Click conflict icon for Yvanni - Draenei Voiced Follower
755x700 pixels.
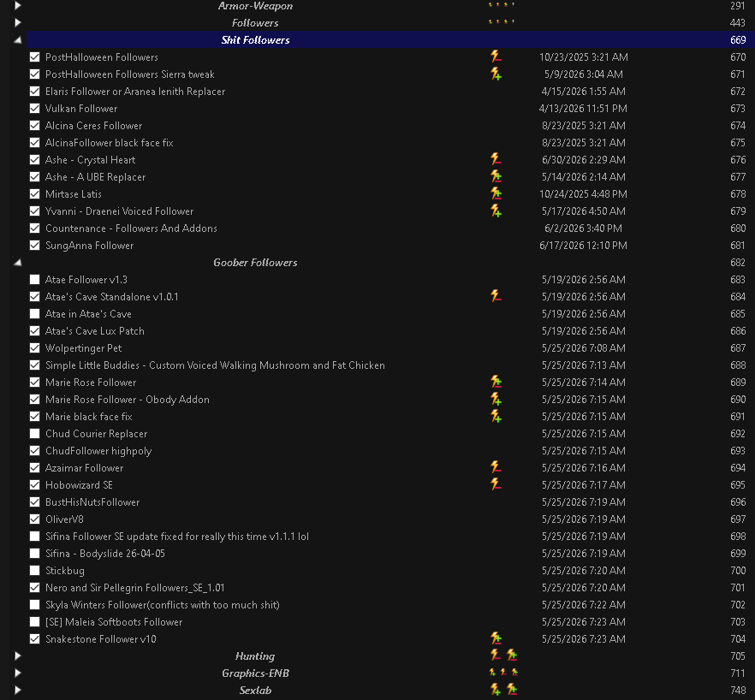pyautogui.click(x=496, y=211)
